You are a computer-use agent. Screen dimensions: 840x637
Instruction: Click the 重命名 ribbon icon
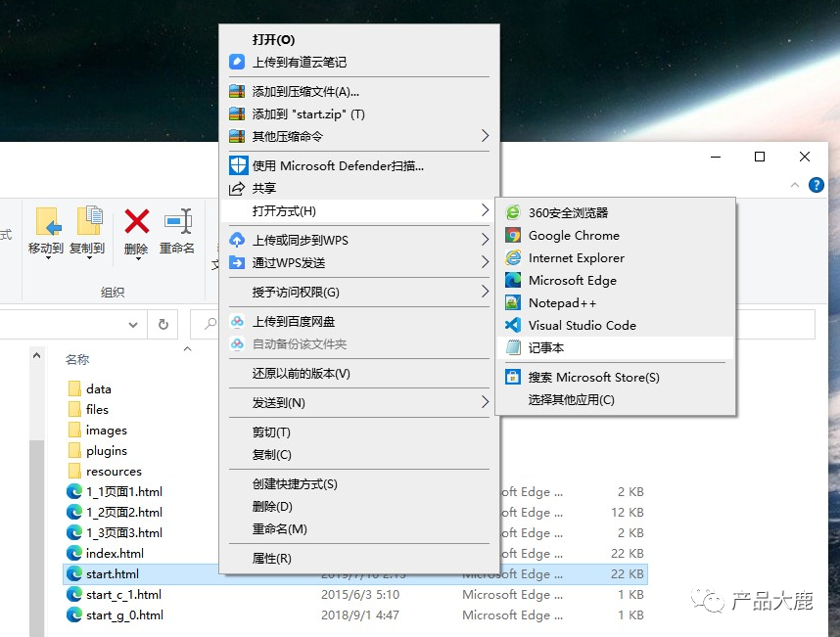click(178, 221)
